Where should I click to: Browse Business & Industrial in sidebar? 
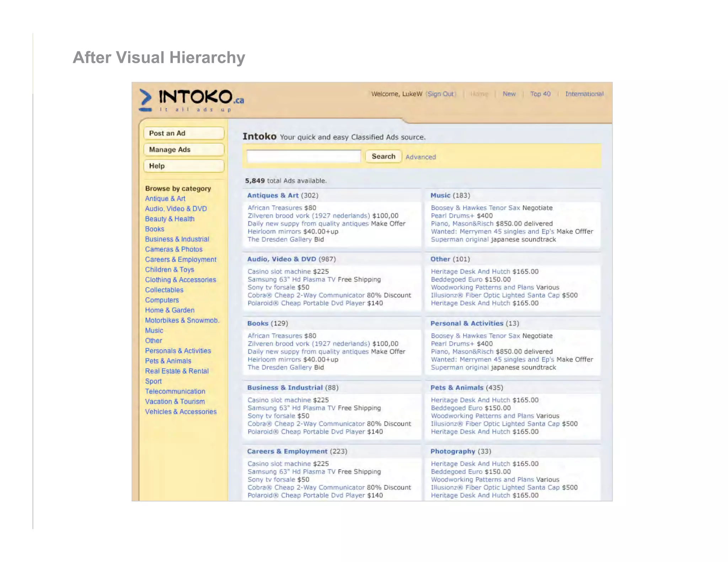click(x=177, y=239)
